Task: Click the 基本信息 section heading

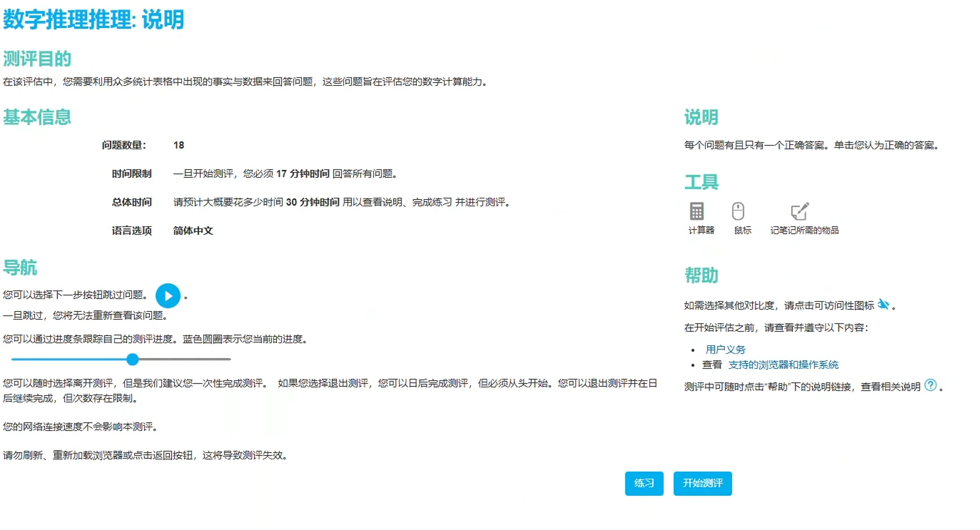Action: click(x=37, y=117)
